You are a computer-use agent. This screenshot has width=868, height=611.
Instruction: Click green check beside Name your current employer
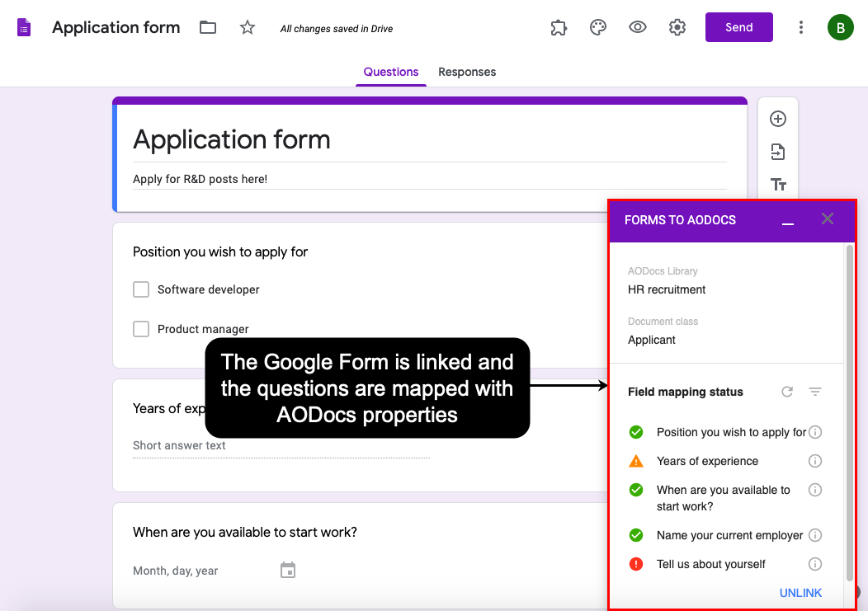tap(636, 535)
